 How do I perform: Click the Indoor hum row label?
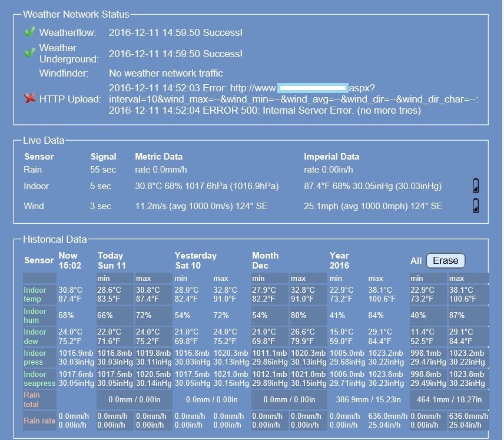tap(35, 316)
